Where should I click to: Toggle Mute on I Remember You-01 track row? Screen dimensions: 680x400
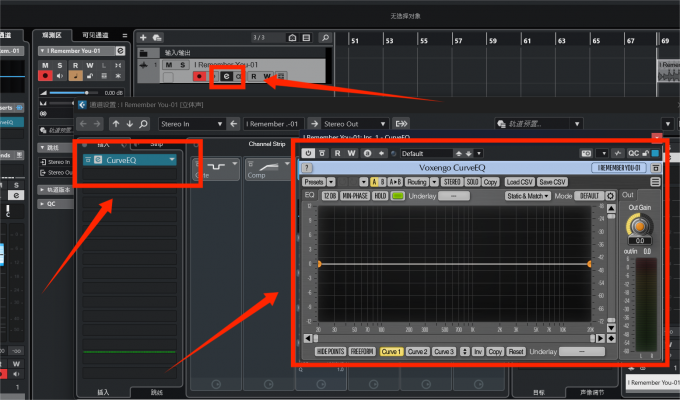pos(169,65)
